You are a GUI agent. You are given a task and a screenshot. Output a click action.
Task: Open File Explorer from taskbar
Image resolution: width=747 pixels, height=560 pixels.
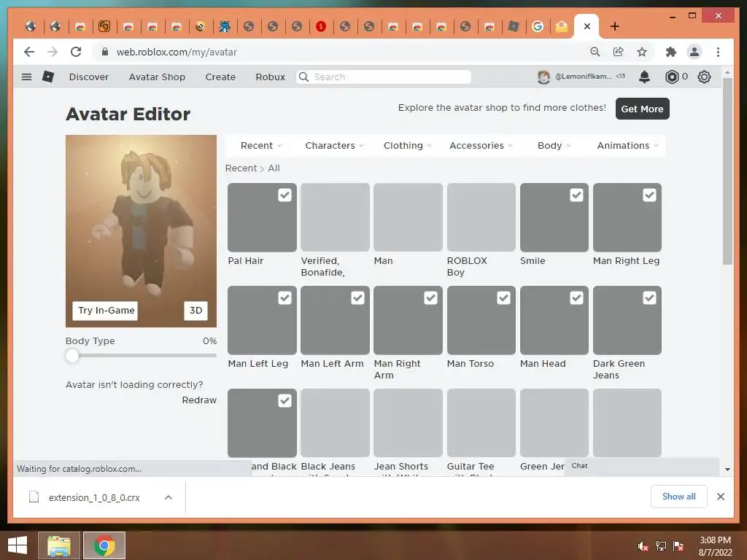coord(58,545)
